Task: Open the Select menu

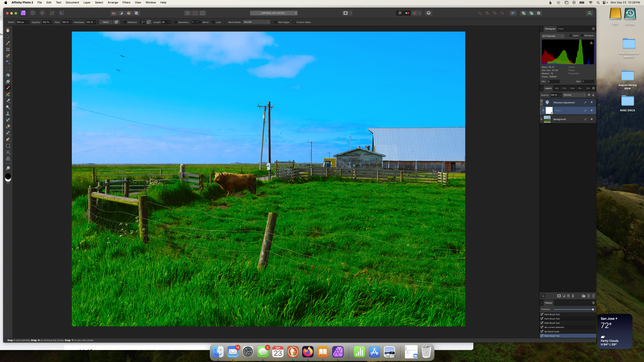Action: (x=99, y=2)
